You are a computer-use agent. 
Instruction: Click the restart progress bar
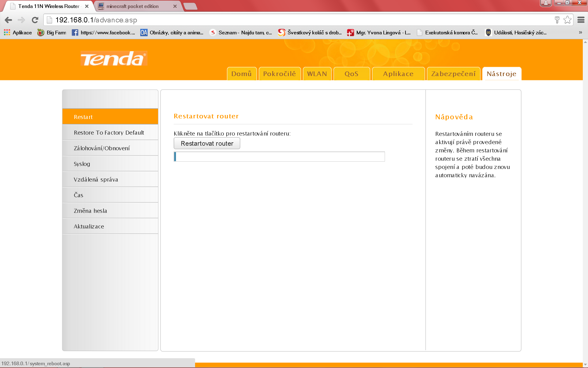click(x=279, y=156)
